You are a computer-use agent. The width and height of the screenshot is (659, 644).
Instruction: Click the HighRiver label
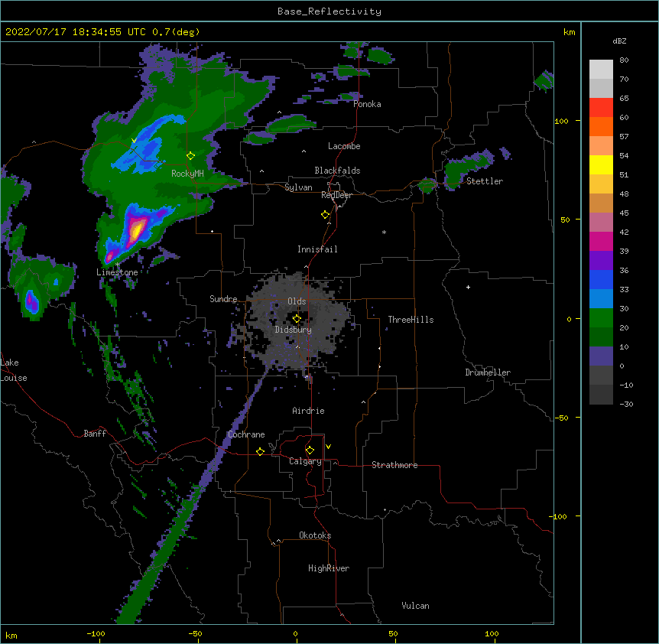coord(329,568)
